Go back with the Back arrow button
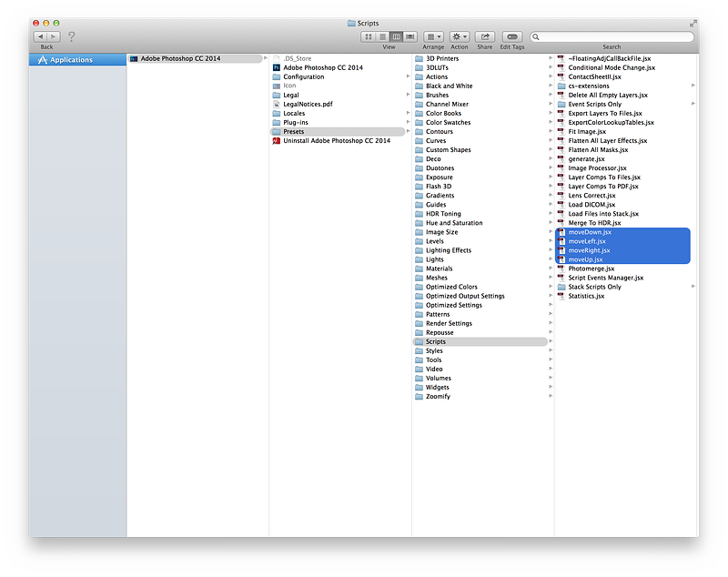The image size is (728, 577). [x=40, y=36]
